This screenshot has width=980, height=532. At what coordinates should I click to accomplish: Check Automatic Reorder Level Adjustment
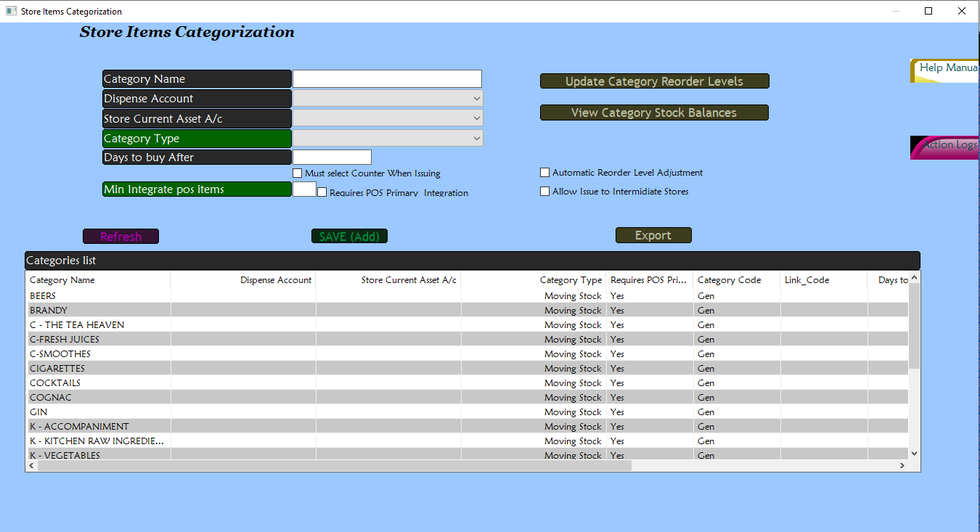click(x=544, y=173)
